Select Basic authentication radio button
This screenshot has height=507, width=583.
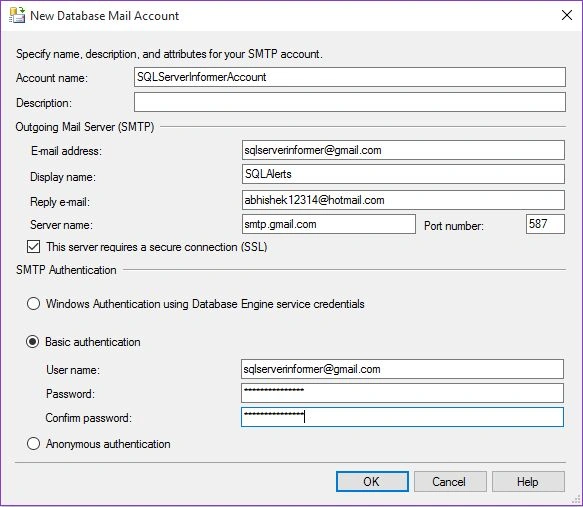33,341
